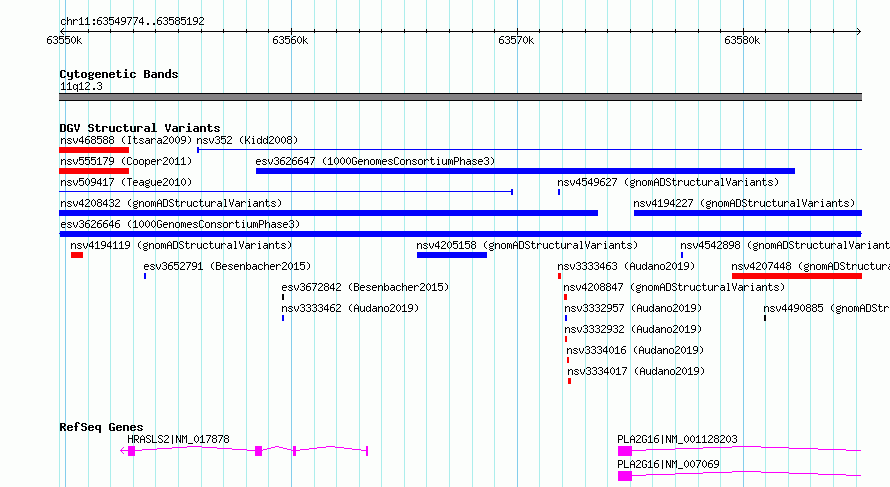Click nsv3334017 (Audano2019) label

[636, 371]
